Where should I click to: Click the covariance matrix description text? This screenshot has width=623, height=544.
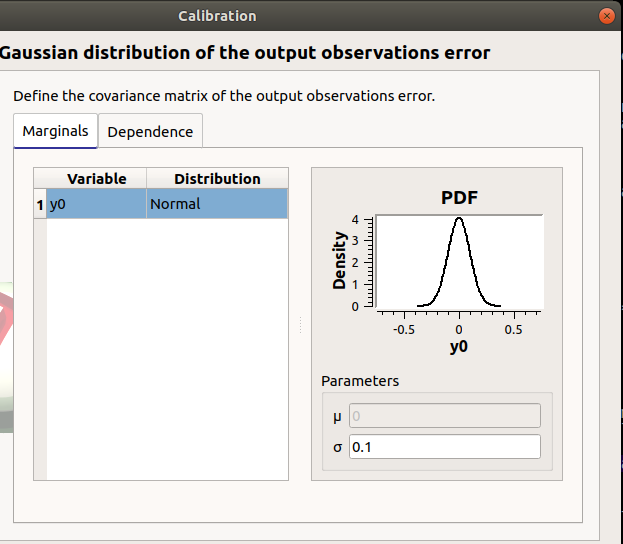pyautogui.click(x=224, y=97)
